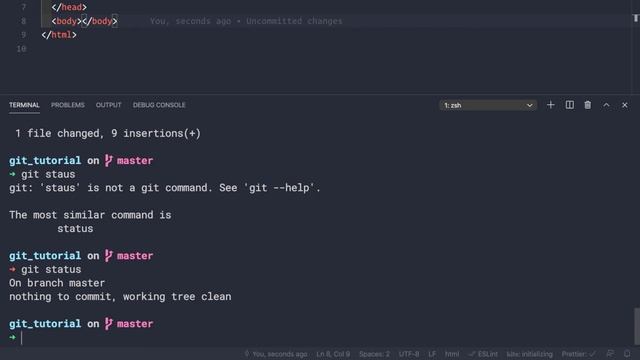
Task: Change the UTF-8 file encoding
Action: [409, 354]
